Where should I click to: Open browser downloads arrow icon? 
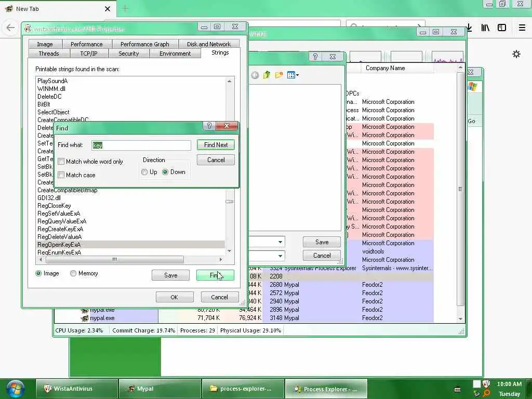click(469, 28)
